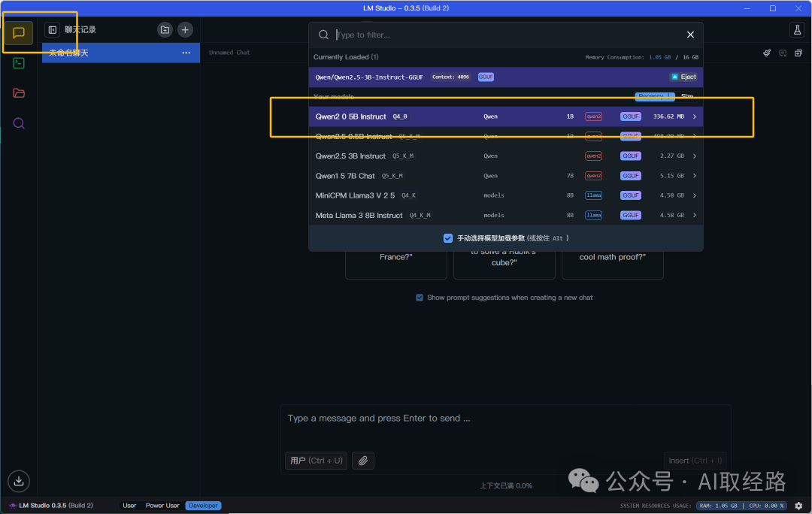Open options menu for 未命名聊天
The image size is (812, 514).
click(186, 53)
